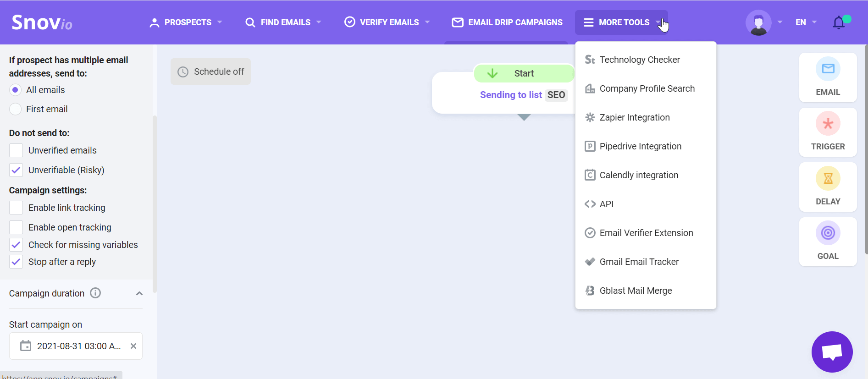The height and width of the screenshot is (379, 868).
Task: Click the clock icon on Schedule off
Action: (x=183, y=72)
